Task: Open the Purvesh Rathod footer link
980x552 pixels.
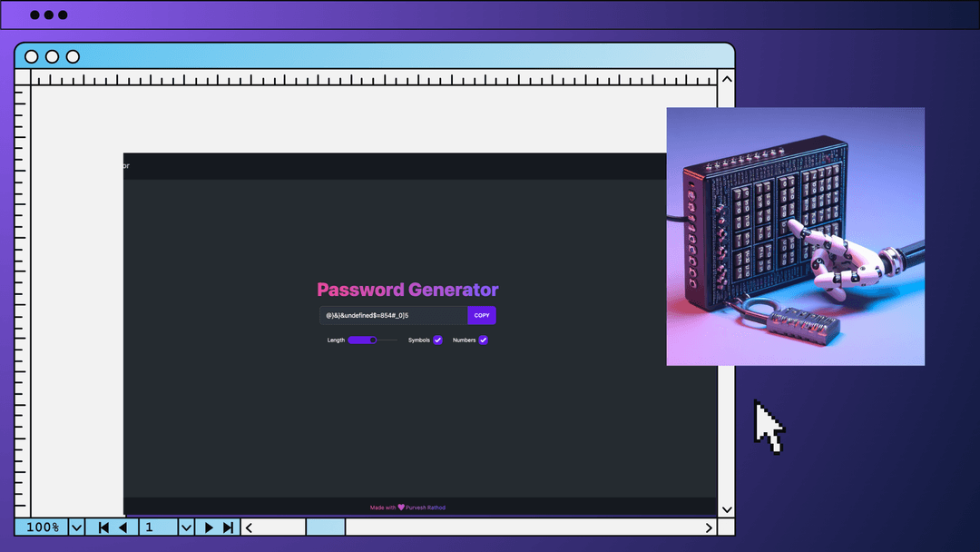Action: click(426, 508)
